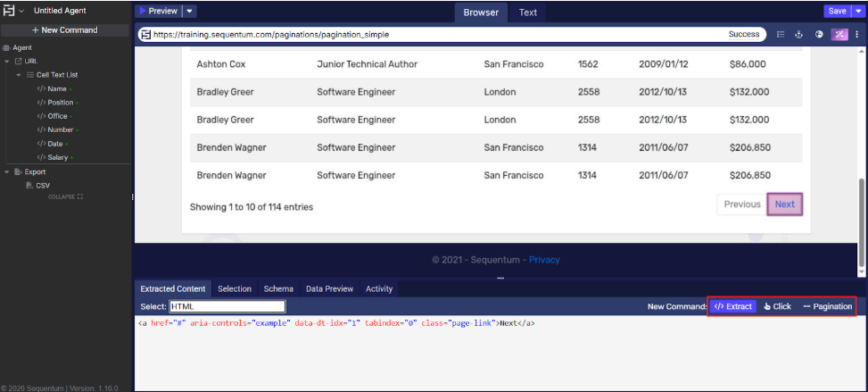
Task: Click the Sequentum logo icon
Action: [x=8, y=11]
